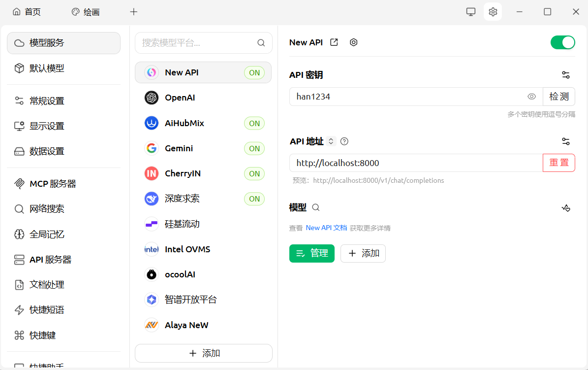Click the display monitor icon in the title bar
588x370 pixels.
coord(470,12)
